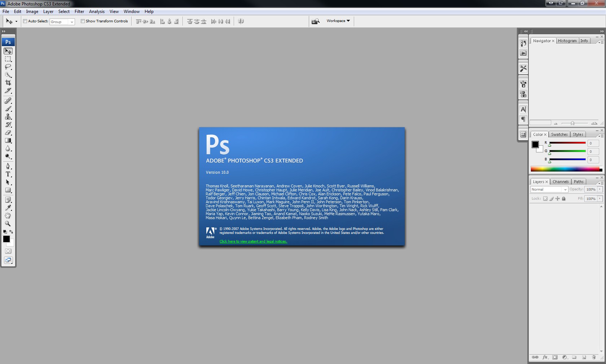Select the Notes tool

point(8,200)
